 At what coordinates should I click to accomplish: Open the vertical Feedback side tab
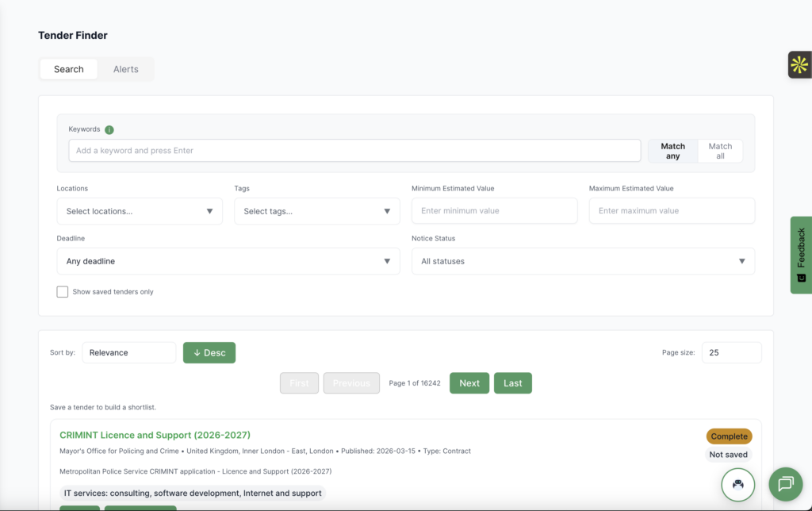coord(801,255)
